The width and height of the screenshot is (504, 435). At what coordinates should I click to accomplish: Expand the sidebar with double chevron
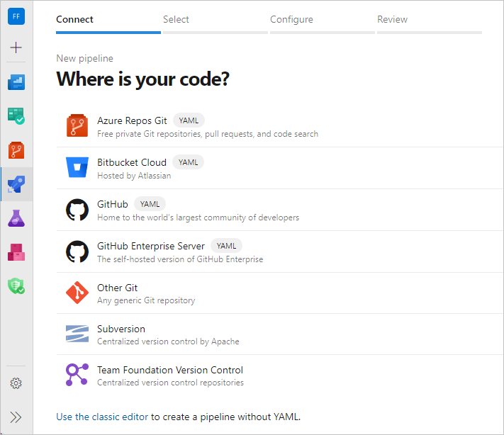[x=16, y=417]
